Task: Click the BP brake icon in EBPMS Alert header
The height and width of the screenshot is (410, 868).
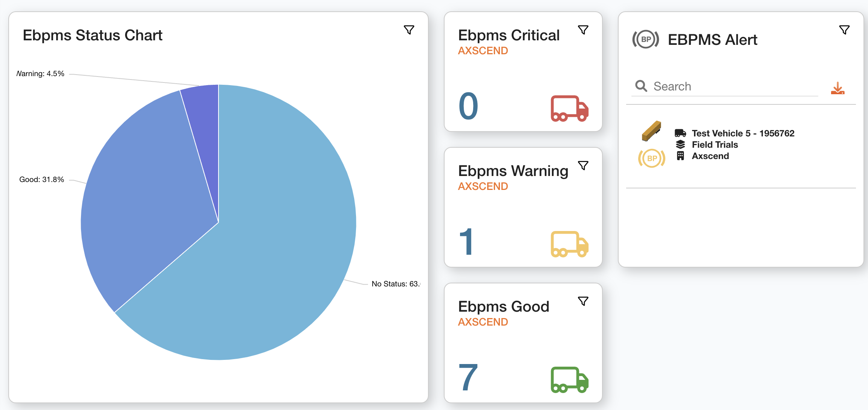Action: pyautogui.click(x=645, y=39)
